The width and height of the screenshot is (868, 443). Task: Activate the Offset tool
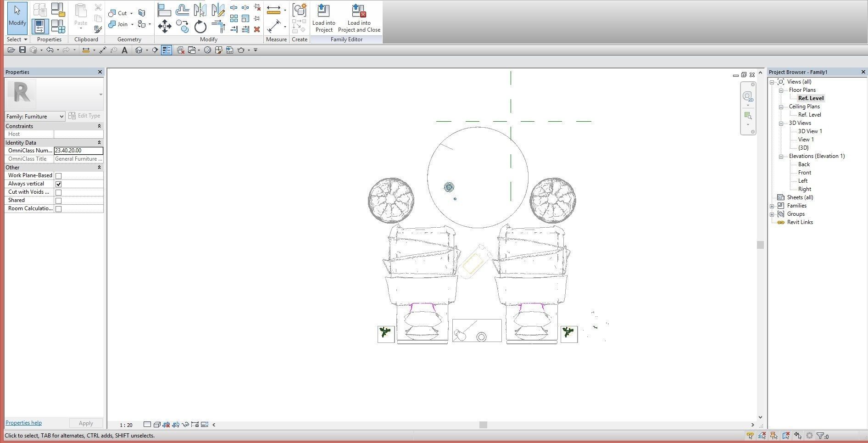(182, 10)
